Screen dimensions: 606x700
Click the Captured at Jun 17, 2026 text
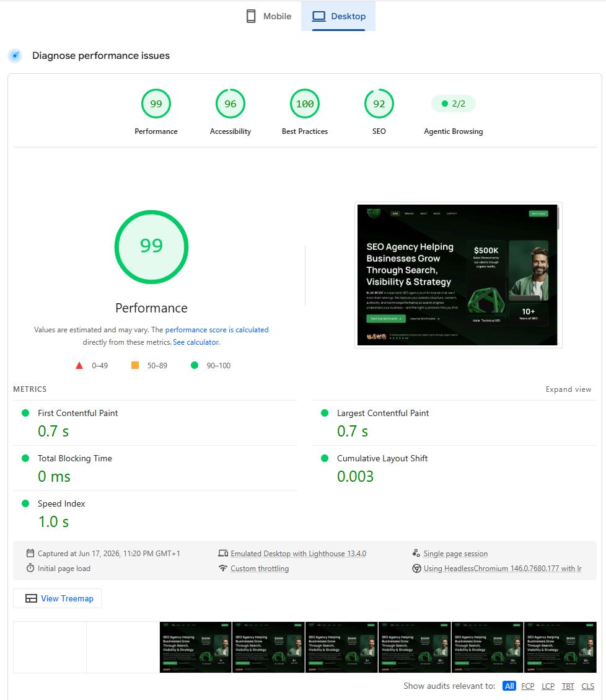(109, 554)
